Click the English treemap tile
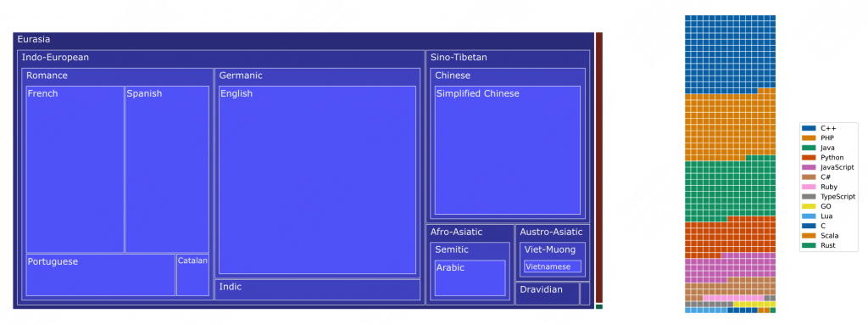868x325 pixels. coord(317,180)
